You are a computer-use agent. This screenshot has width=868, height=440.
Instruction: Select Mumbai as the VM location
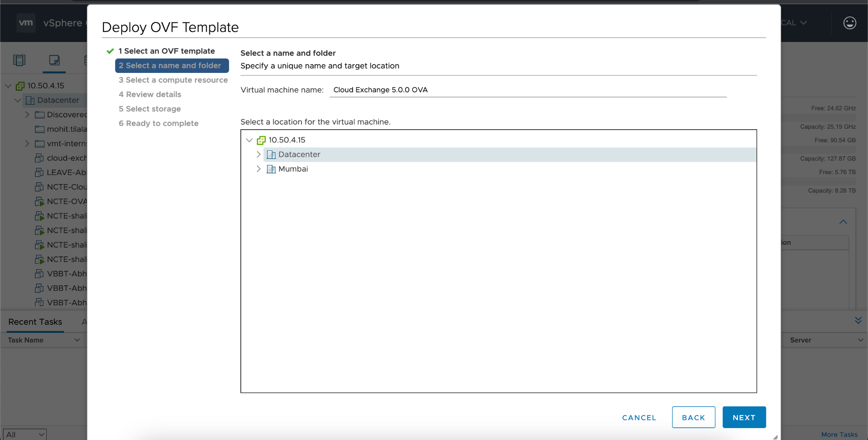(x=293, y=169)
